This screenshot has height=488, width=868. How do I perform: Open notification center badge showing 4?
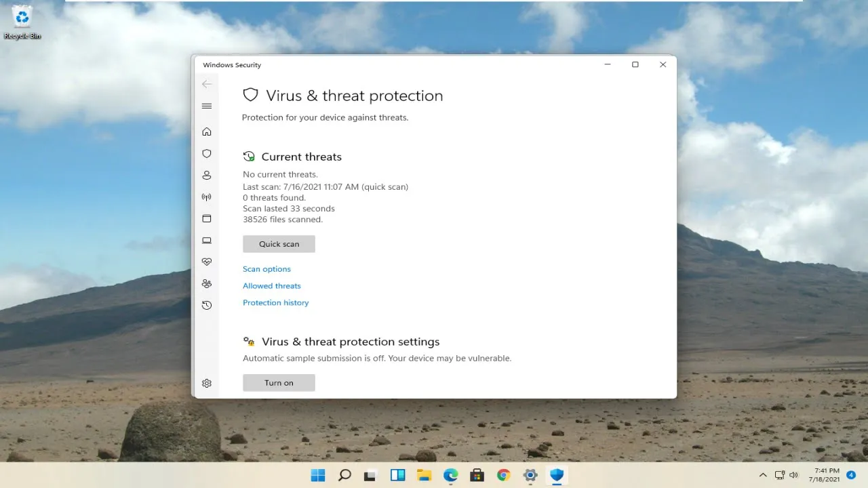851,475
